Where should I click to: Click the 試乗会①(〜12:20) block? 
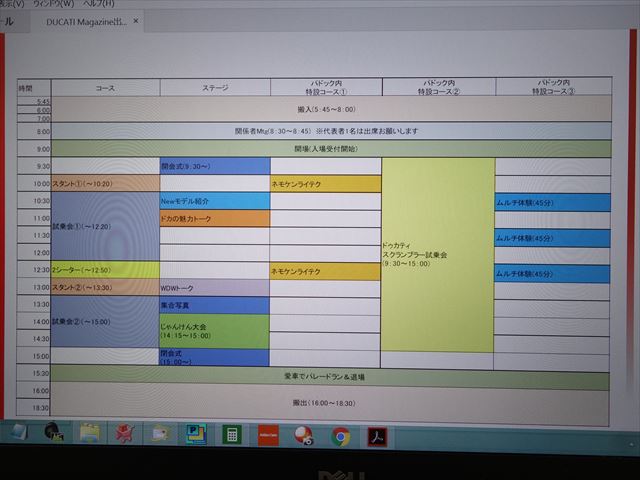click(x=105, y=227)
